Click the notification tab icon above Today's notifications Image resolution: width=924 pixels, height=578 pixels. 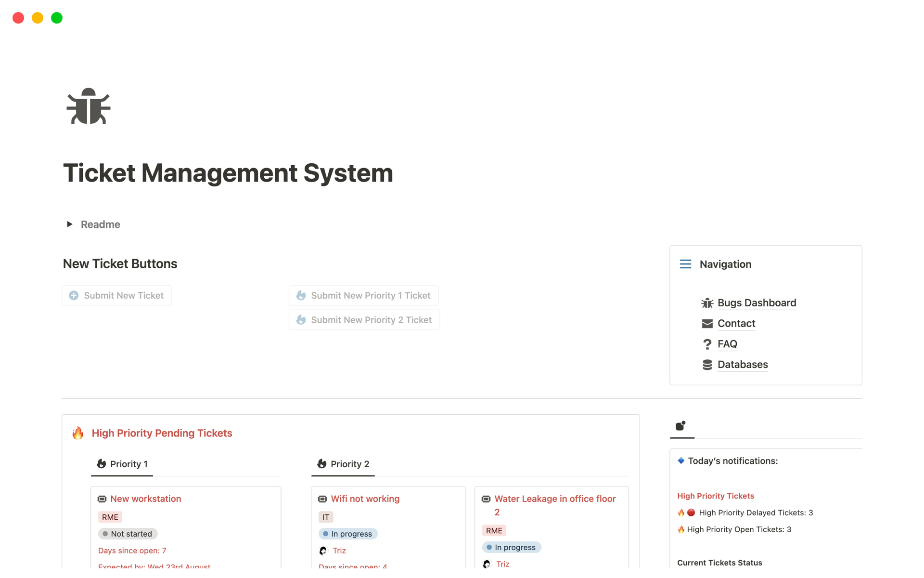[x=680, y=426]
